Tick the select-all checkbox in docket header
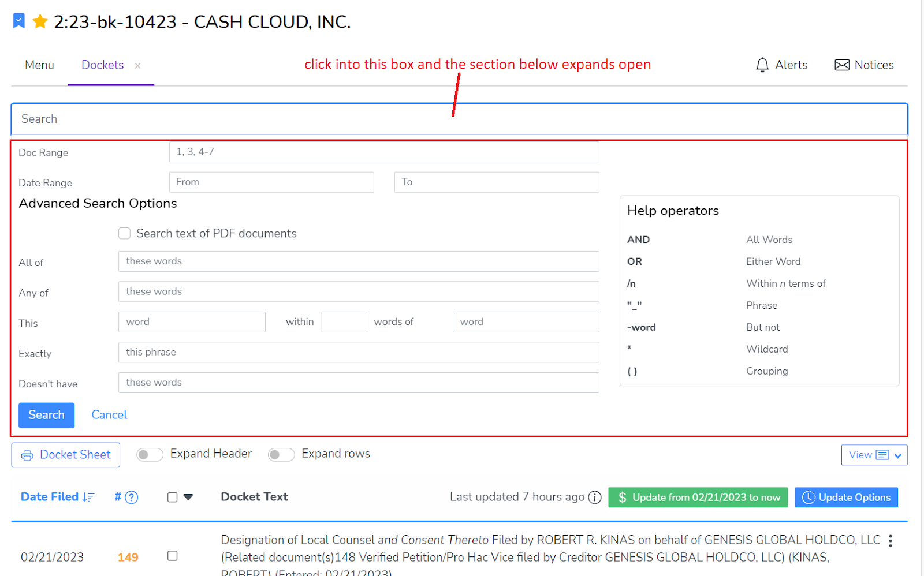 click(172, 498)
